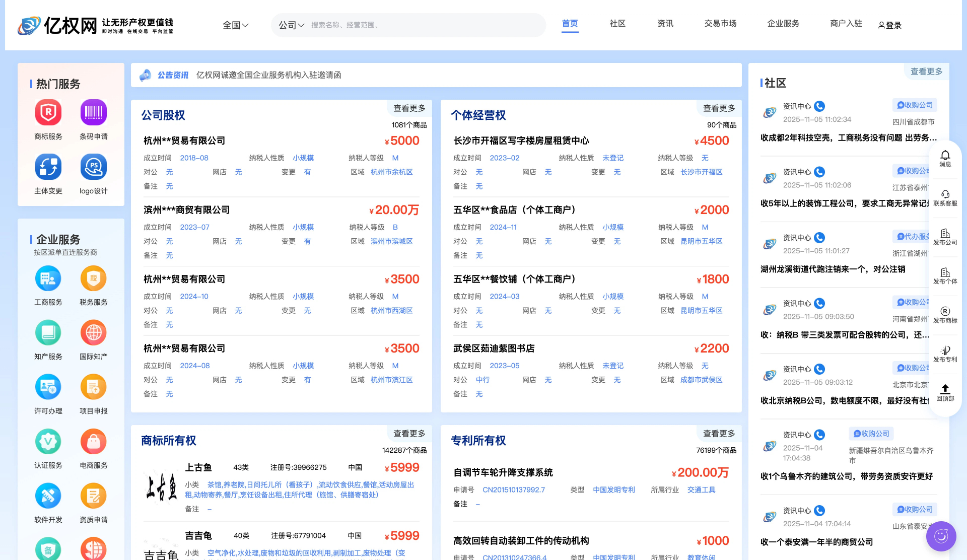Open the 交易市场 menu item

pyautogui.click(x=720, y=23)
